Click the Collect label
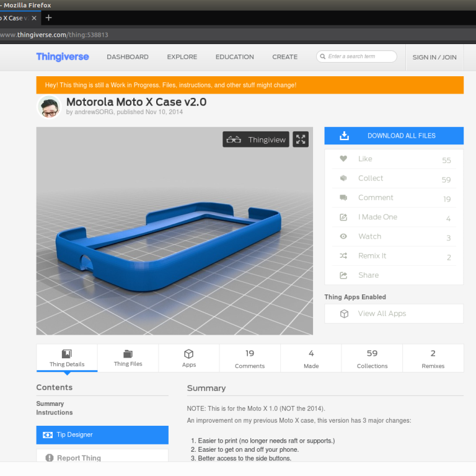The image size is (476, 476). coord(371,178)
